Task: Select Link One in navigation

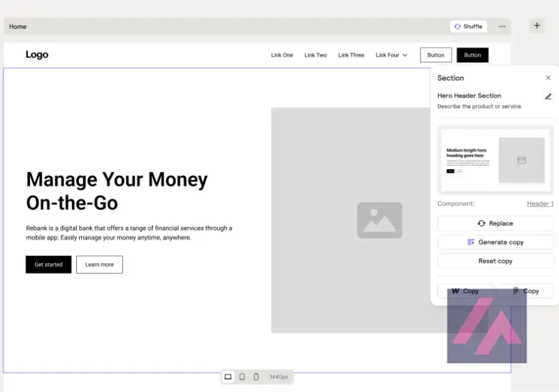Action: pos(282,55)
